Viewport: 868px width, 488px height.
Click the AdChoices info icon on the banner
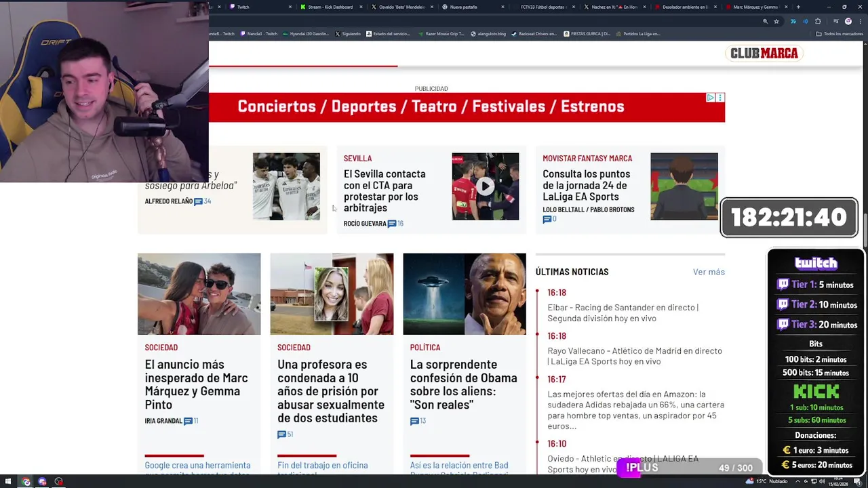coord(710,98)
